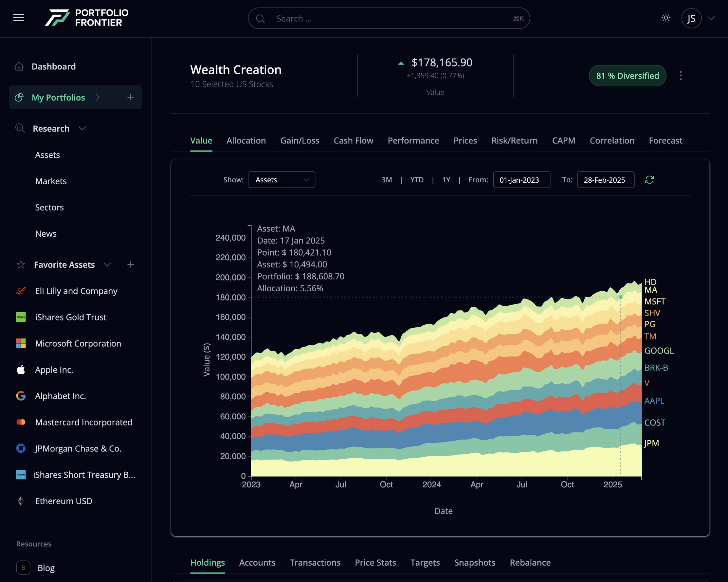The image size is (728, 582).
Task: Click the JPMorgan Chase logo icon
Action: 21,448
